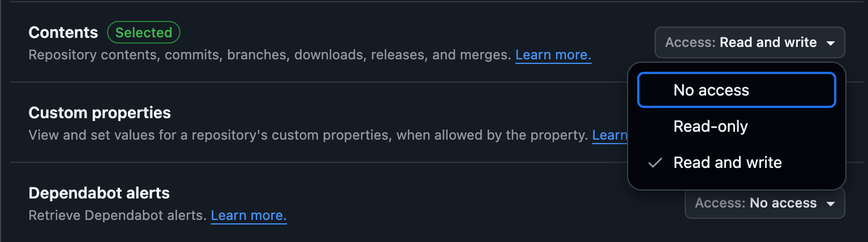Open the Learn more link under Contents
This screenshot has height=242, width=868.
tap(553, 55)
